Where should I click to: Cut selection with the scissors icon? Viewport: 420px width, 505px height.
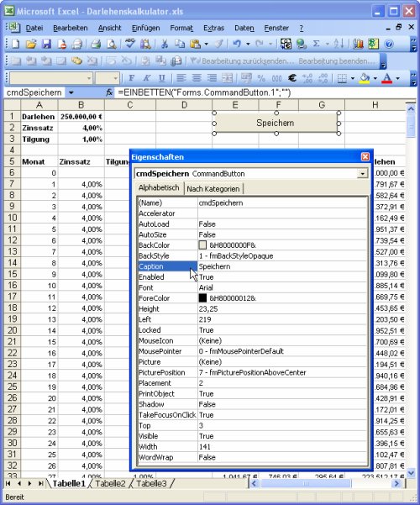point(165,44)
